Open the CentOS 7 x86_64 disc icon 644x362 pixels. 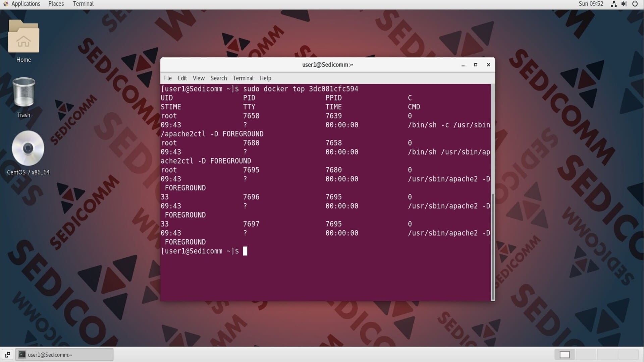(28, 148)
